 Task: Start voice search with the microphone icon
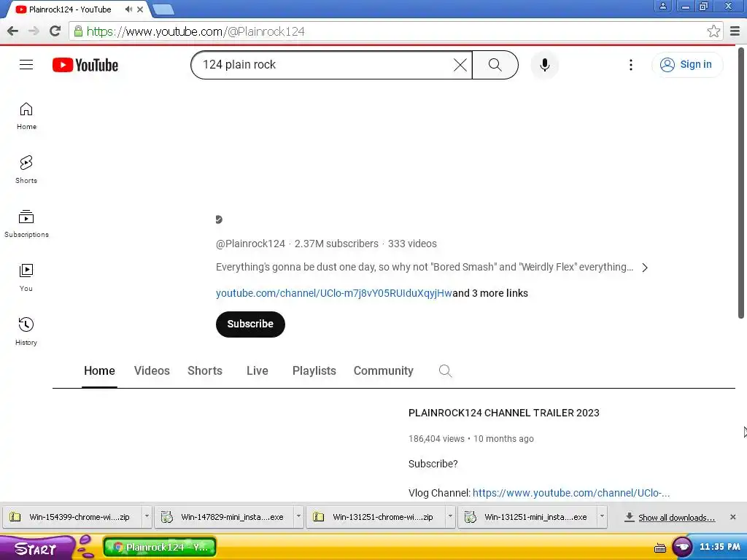click(544, 65)
